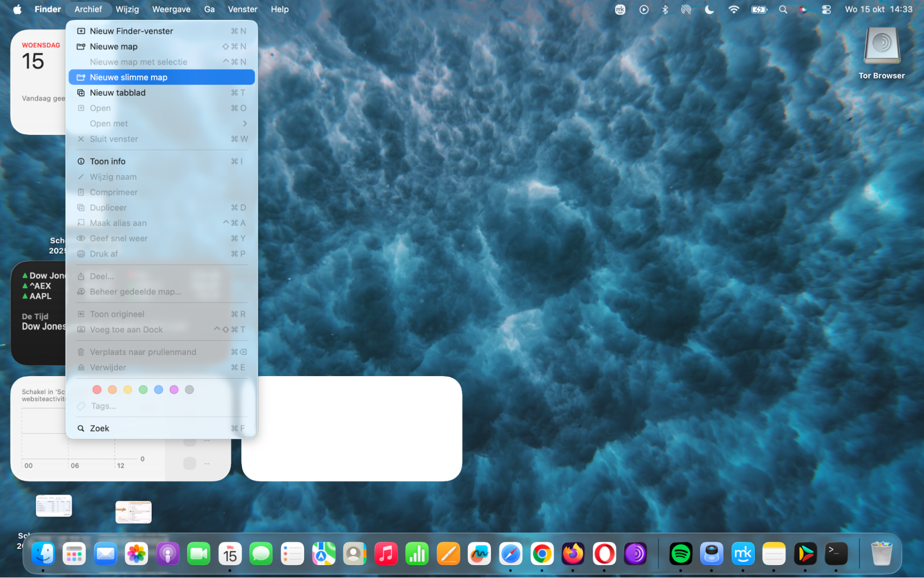
Task: Toggle Do Not Disturb moon icon
Action: click(x=710, y=9)
